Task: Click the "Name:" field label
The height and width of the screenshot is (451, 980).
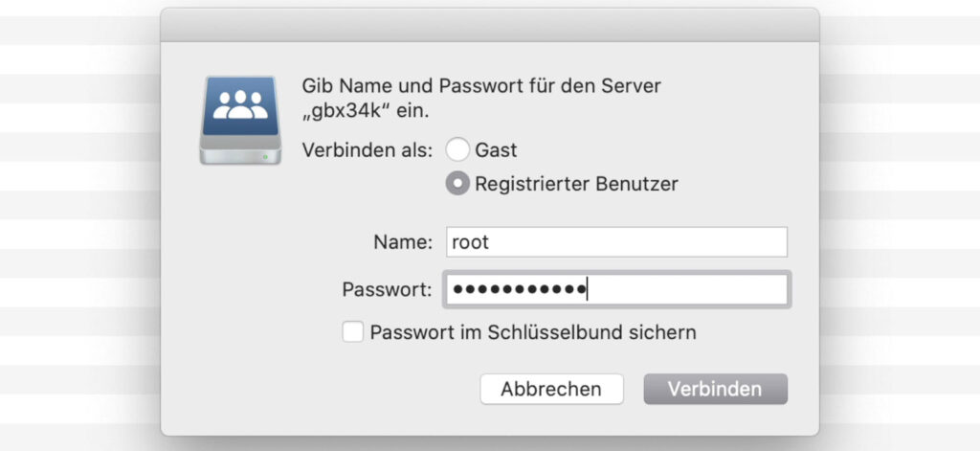Action: [x=403, y=242]
